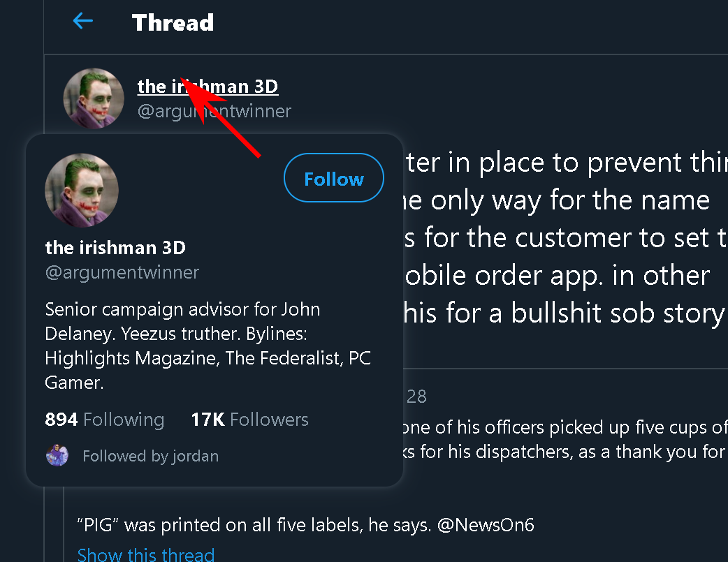Follow the irishman 3D account
The width and height of the screenshot is (728, 562).
[333, 179]
